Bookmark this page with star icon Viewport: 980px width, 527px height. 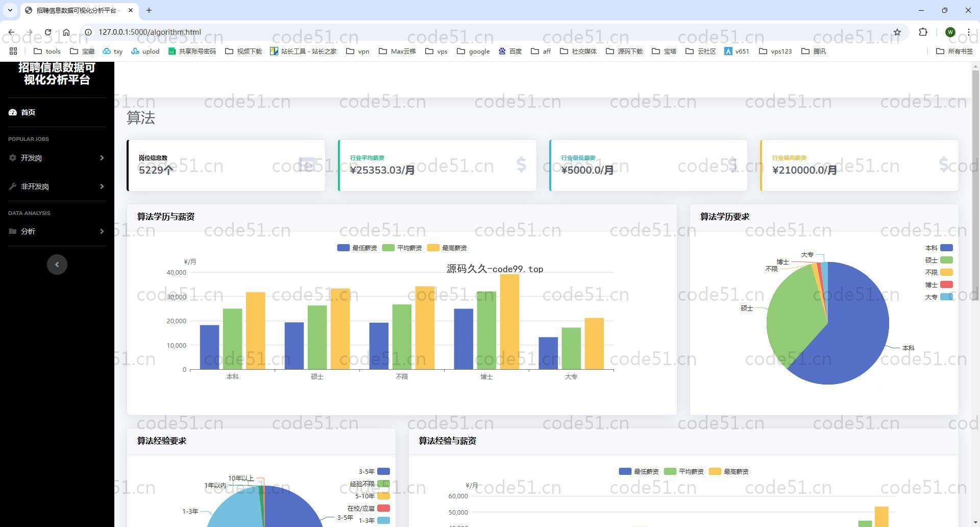pyautogui.click(x=897, y=32)
